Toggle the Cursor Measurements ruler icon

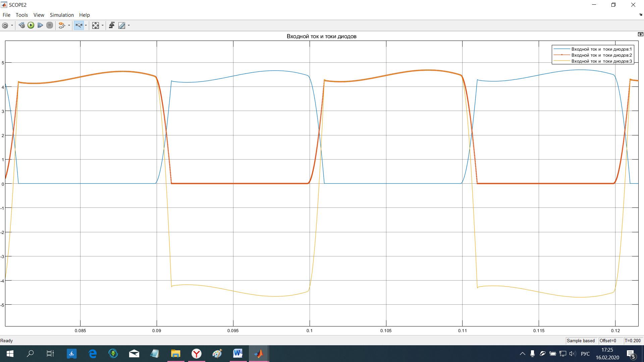[x=122, y=25]
